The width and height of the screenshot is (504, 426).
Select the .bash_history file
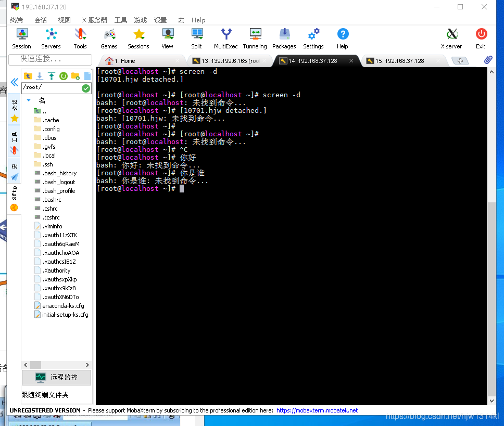pyautogui.click(x=59, y=173)
